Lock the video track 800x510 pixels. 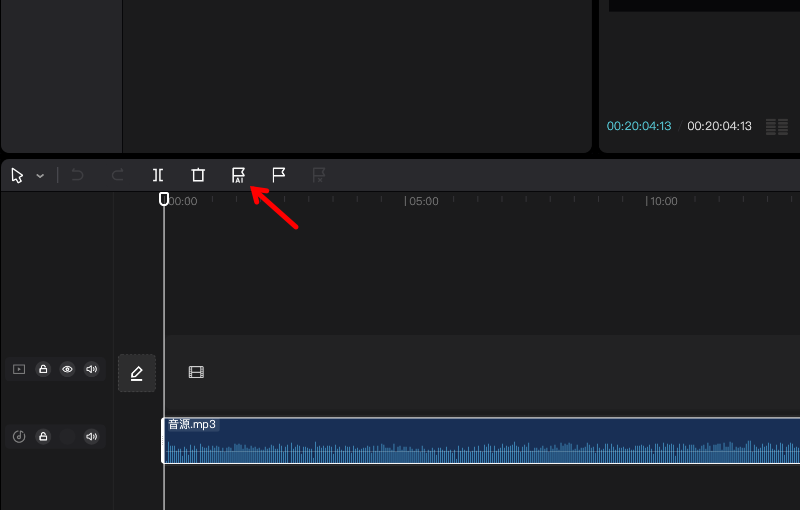point(43,369)
